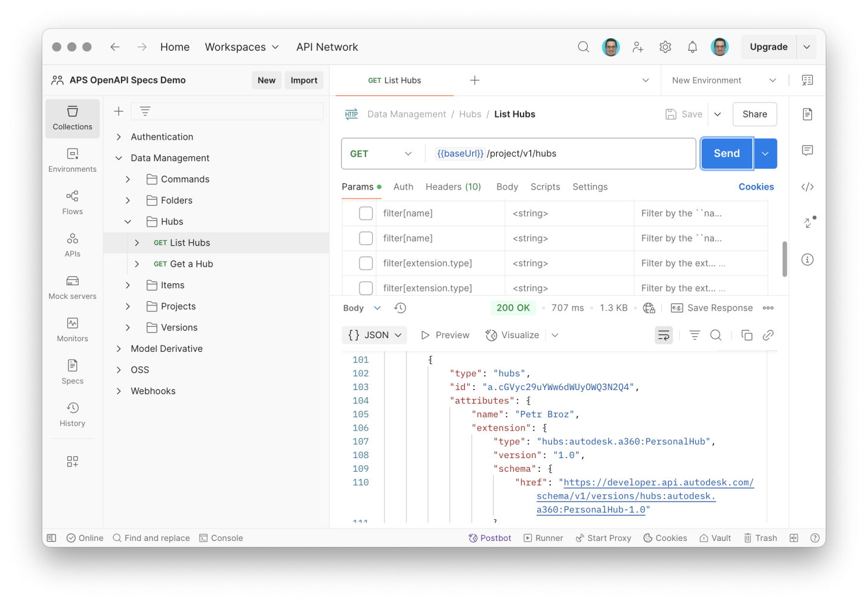Toggle the sidebar visibility in status bar

(x=52, y=538)
